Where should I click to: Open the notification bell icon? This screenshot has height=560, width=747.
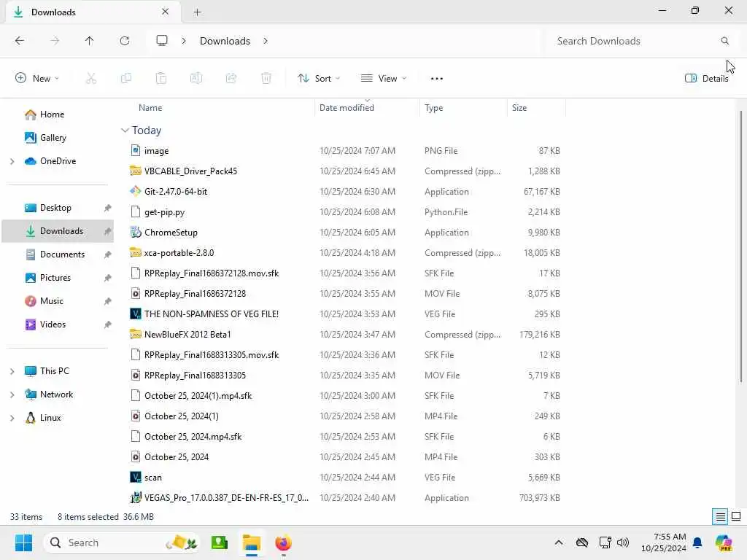697,542
